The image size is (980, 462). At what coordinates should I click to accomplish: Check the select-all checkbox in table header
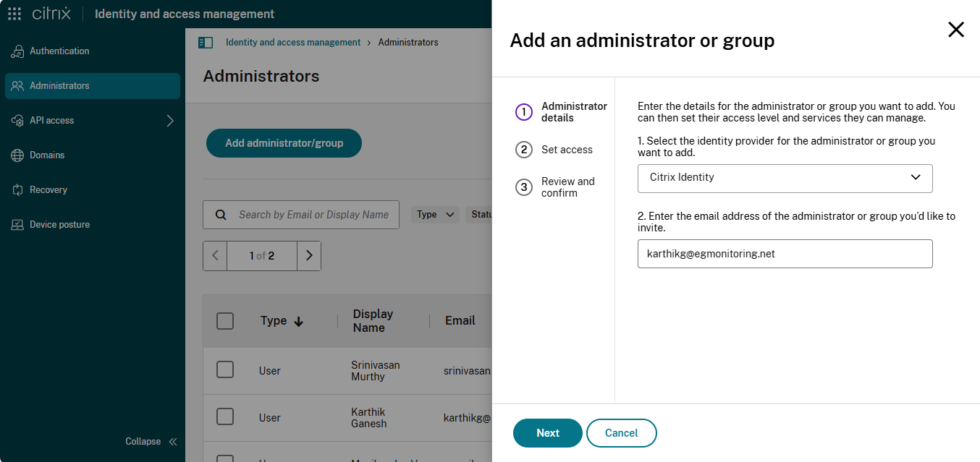coord(225,321)
